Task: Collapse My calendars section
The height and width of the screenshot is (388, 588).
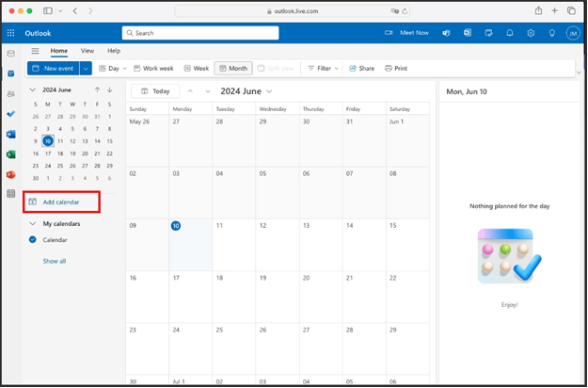Action: click(33, 223)
